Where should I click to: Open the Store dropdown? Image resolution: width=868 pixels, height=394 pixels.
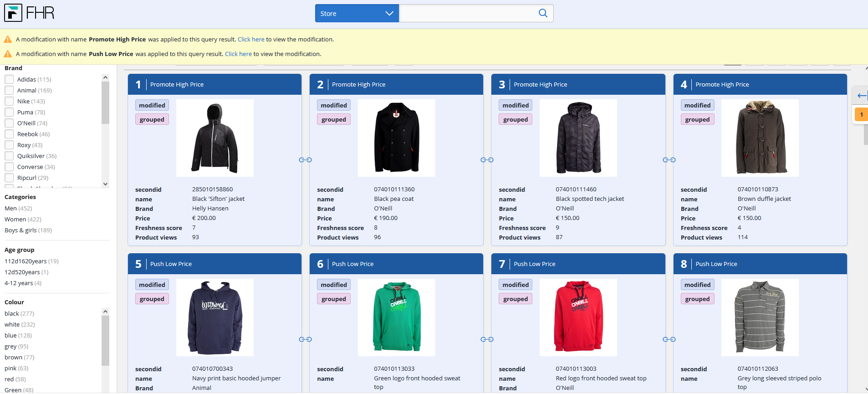[x=357, y=13]
